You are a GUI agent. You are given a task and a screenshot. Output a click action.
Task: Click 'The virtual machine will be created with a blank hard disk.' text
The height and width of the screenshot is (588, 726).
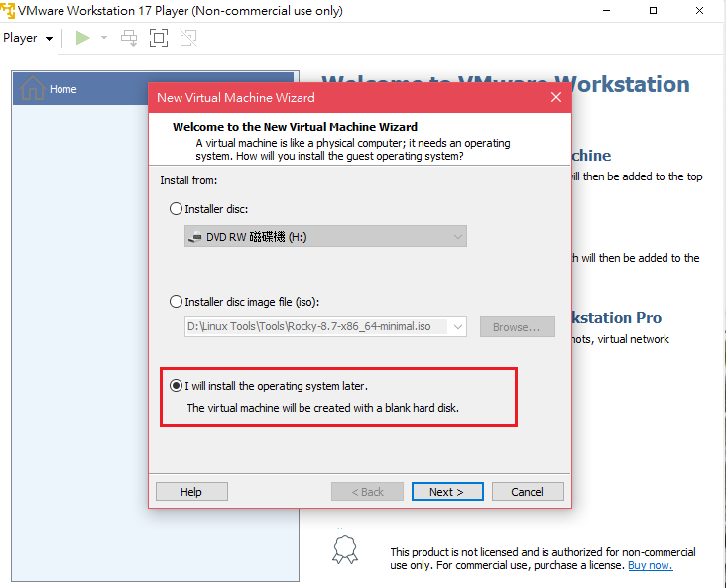click(323, 408)
